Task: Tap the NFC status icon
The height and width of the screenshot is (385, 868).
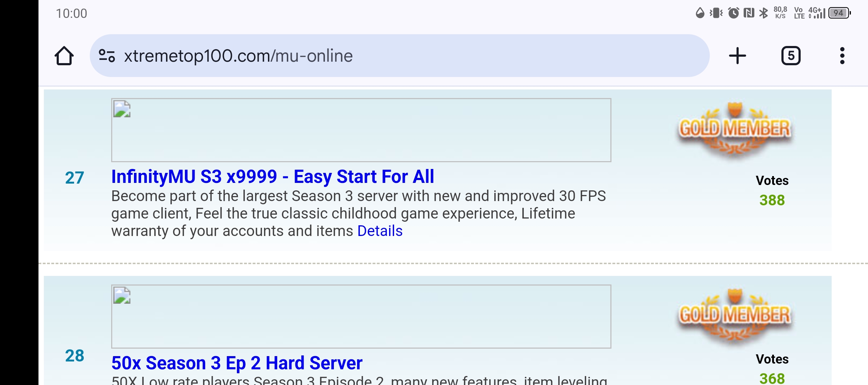Action: [x=749, y=13]
